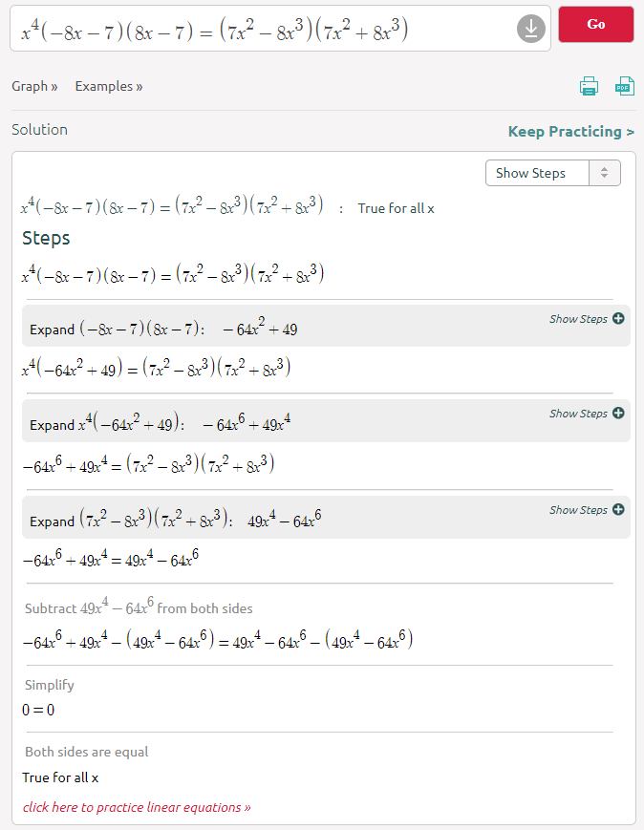
Task: Expand steps for x^4(-64x^2+49) expansion
Action: (x=586, y=414)
